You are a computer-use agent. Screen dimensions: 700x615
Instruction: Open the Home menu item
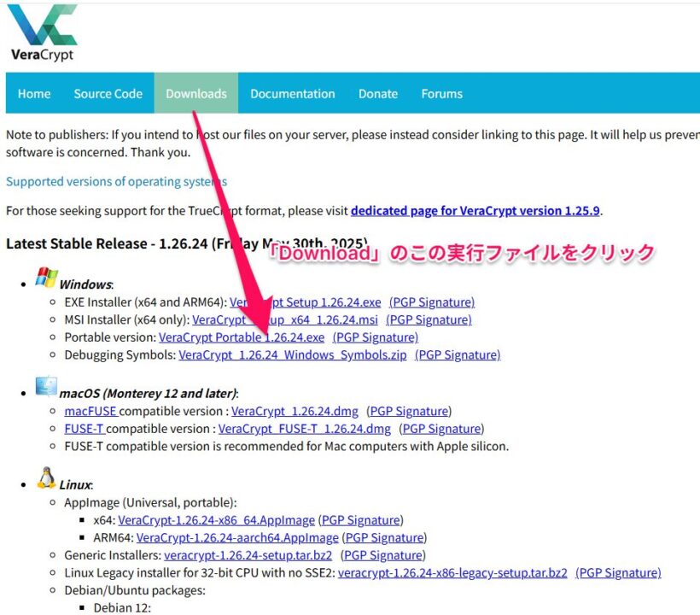[34, 94]
